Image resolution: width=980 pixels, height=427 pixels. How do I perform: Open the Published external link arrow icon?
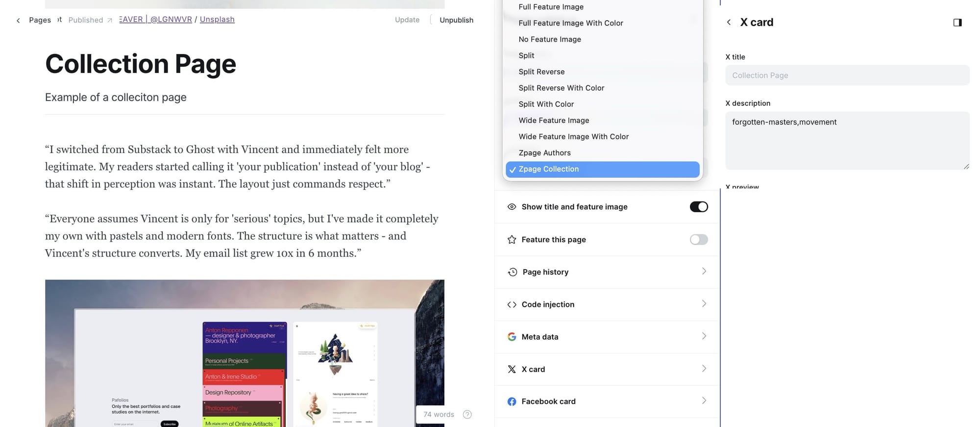pyautogui.click(x=110, y=20)
